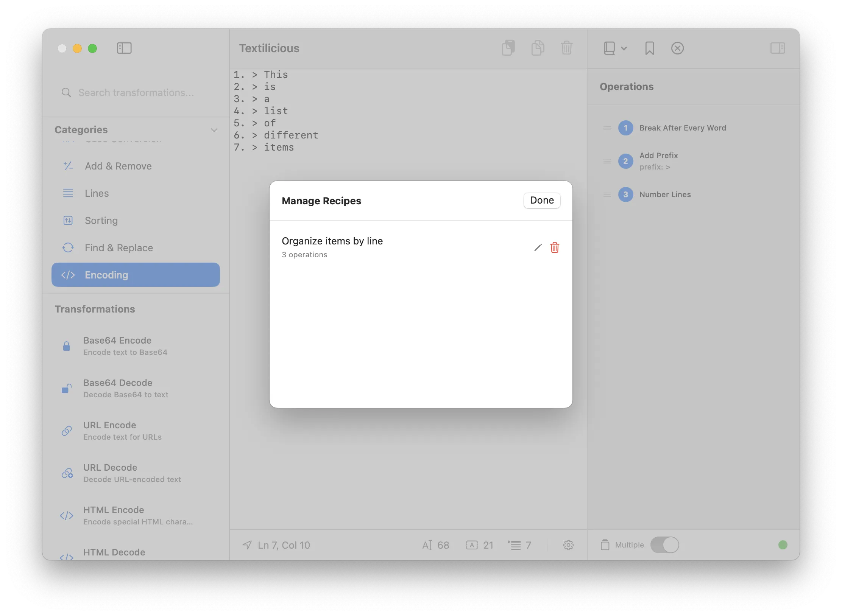Viewport: 842px width, 616px height.
Task: Toggle the left sidebar icon
Action: point(124,48)
